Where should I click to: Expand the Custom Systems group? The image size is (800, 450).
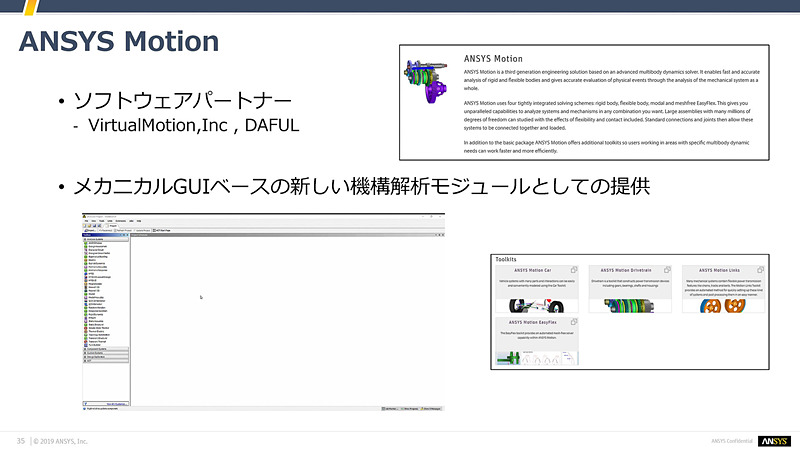(x=85, y=353)
